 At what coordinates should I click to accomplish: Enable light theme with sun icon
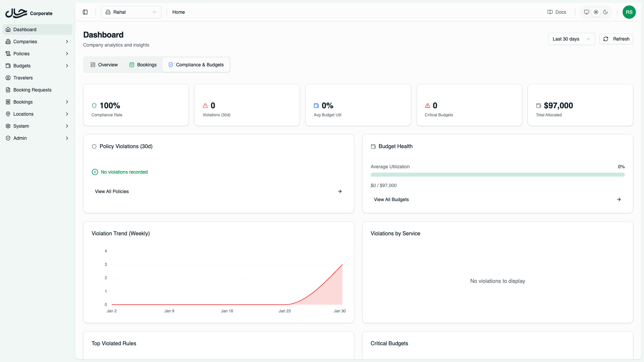596,12
